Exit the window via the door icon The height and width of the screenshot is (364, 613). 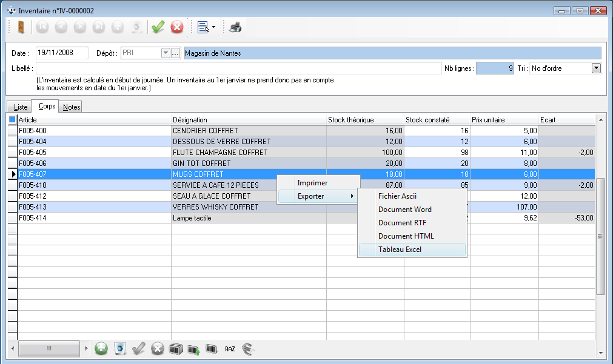[21, 26]
